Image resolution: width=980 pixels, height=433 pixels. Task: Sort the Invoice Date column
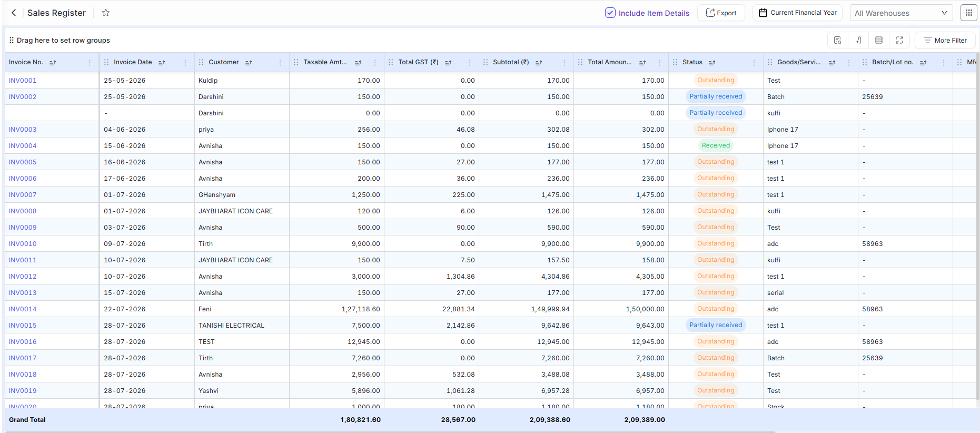pyautogui.click(x=162, y=62)
